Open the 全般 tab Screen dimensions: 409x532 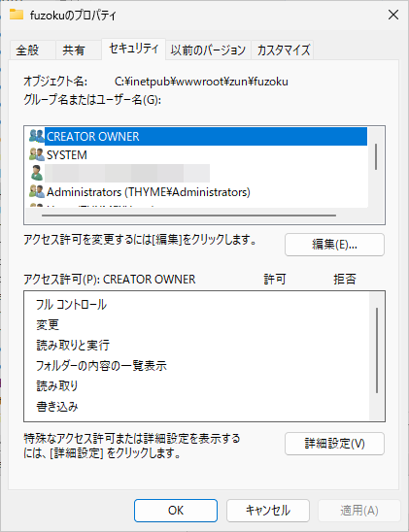point(33,50)
